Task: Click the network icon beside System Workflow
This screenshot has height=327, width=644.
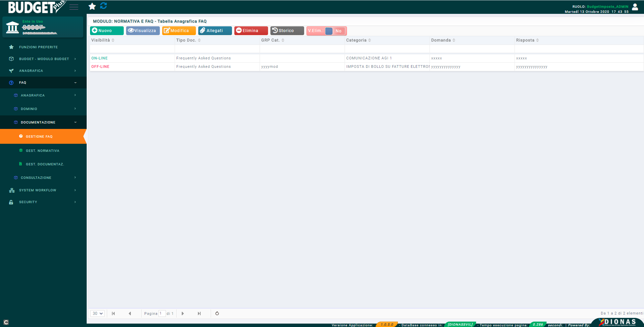Action: (x=12, y=190)
